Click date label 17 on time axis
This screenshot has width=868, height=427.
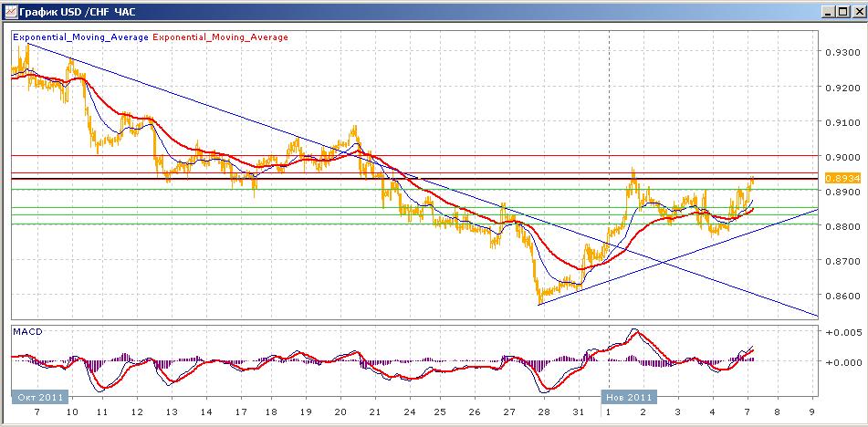tap(241, 412)
